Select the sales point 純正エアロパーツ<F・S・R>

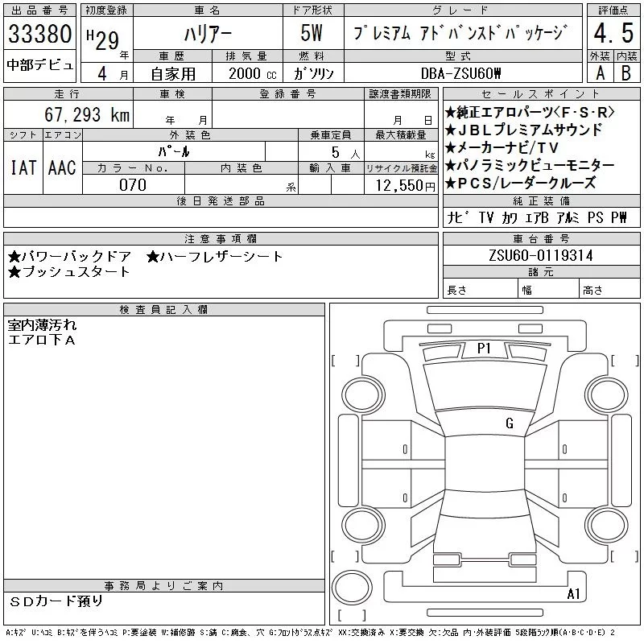(530, 112)
